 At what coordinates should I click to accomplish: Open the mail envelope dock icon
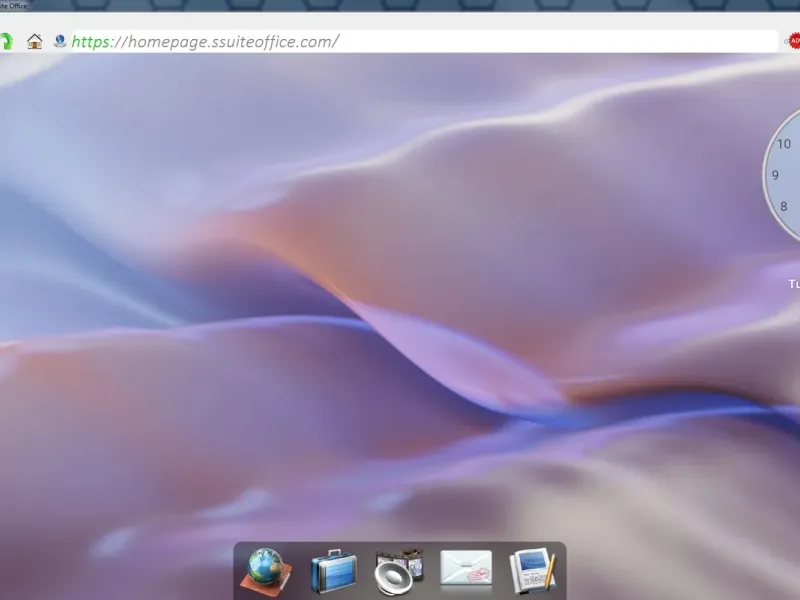tap(466, 569)
